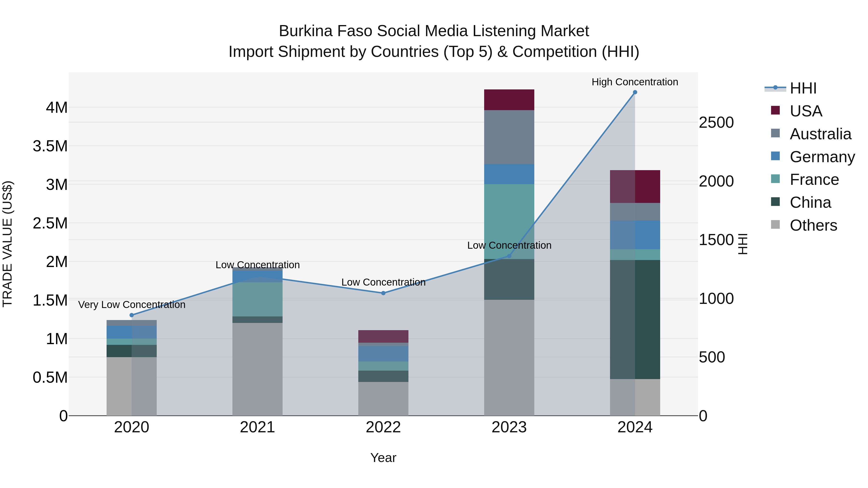
Task: Click the '0.5M' left axis tick
Action: coord(50,378)
